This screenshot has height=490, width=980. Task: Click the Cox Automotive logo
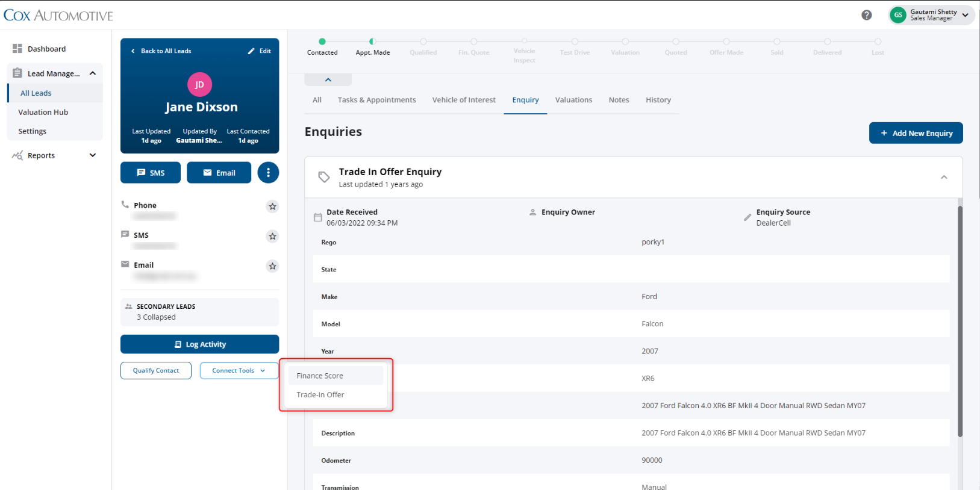[x=58, y=16]
